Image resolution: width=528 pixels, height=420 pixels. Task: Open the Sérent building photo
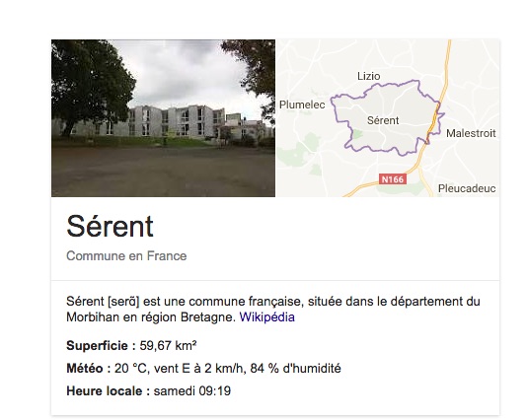(x=163, y=118)
